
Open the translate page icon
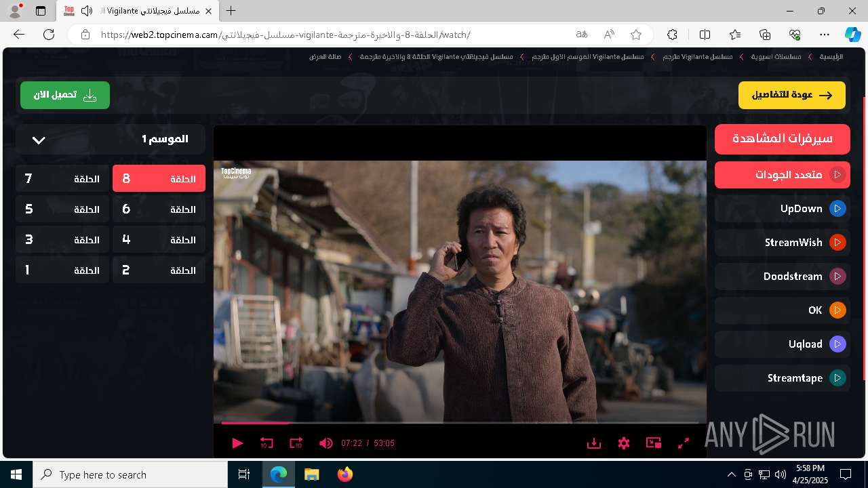582,35
